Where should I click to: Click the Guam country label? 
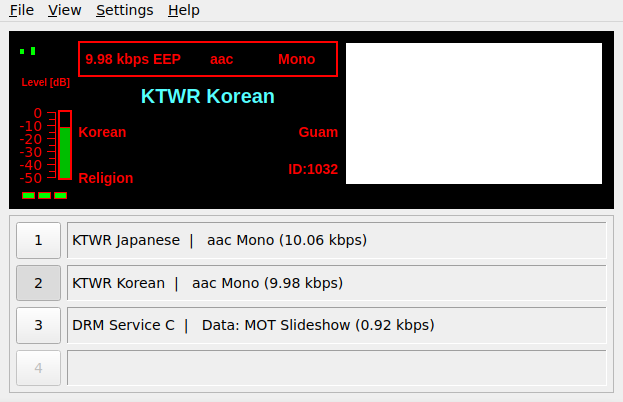[318, 132]
